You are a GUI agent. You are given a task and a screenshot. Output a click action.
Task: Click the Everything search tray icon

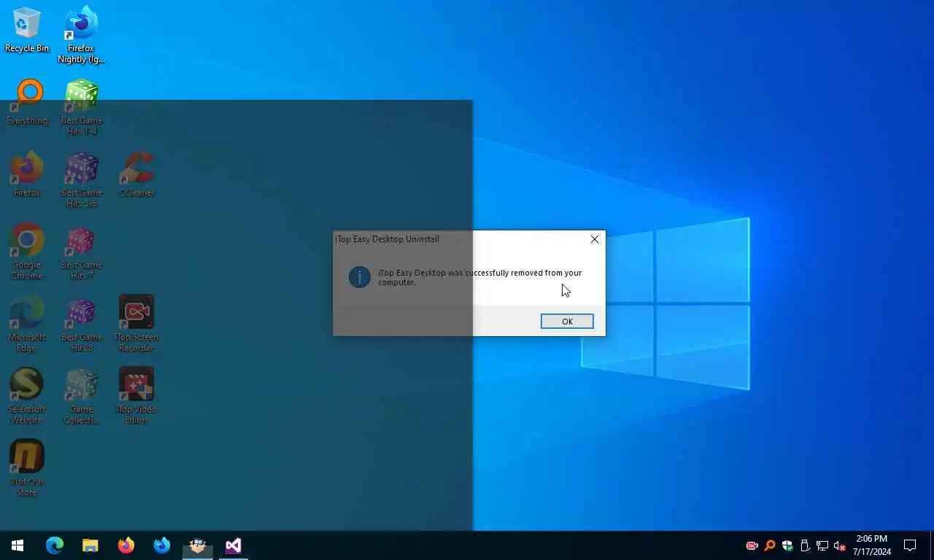click(769, 545)
